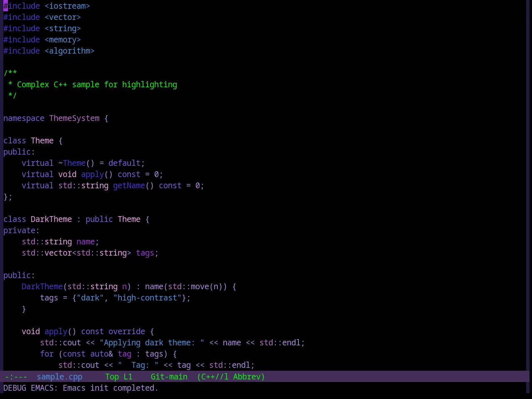Viewport: 532px width, 399px height.
Task: Click the 'ThemeSystem' namespace name
Action: (74, 118)
